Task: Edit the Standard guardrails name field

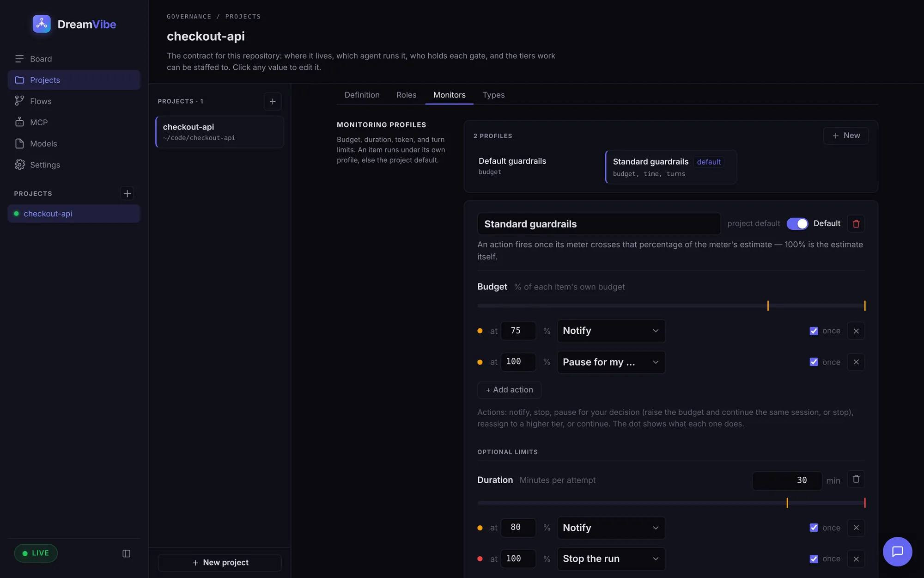Action: coord(599,224)
